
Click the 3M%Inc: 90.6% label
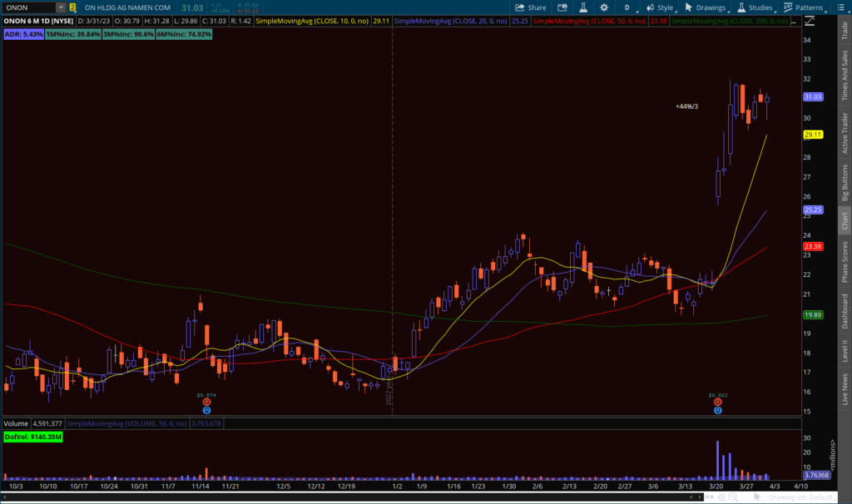[128, 34]
